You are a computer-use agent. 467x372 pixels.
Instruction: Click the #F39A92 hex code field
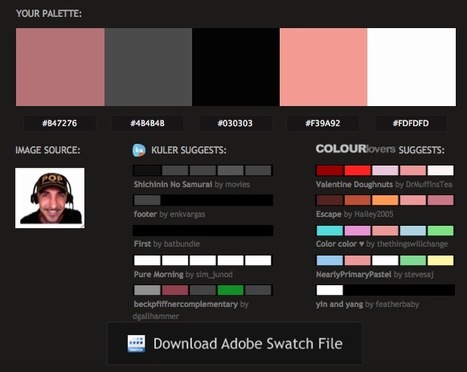click(x=323, y=123)
